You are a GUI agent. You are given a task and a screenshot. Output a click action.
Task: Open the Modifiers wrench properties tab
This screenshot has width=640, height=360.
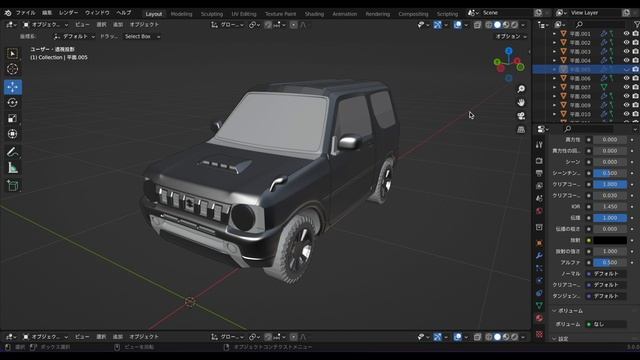click(539, 256)
